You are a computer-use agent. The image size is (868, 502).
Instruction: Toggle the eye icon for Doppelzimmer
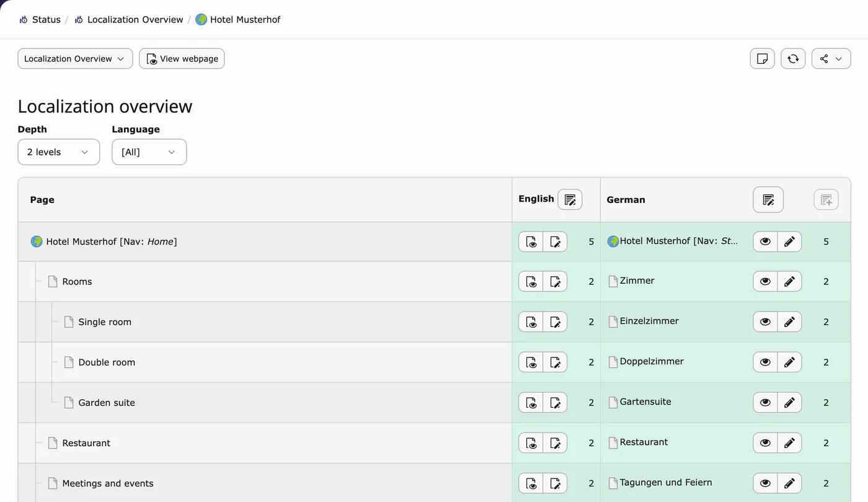point(765,362)
